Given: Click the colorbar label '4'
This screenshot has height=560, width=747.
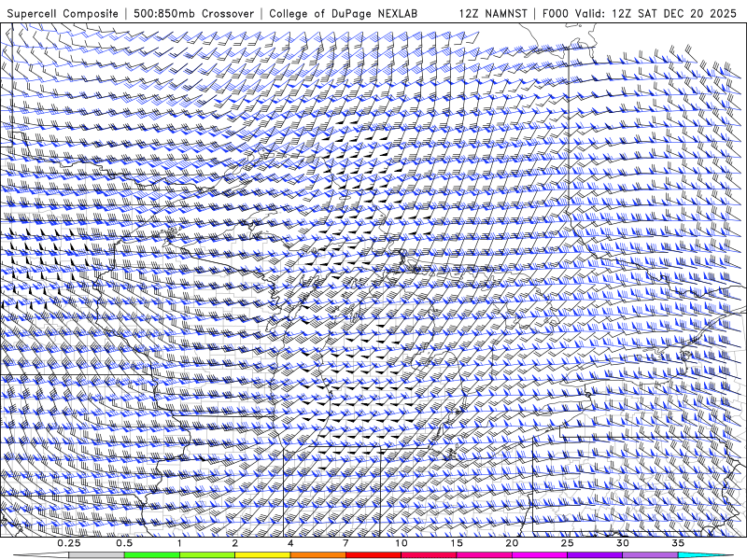Looking at the screenshot, I should [x=290, y=543].
